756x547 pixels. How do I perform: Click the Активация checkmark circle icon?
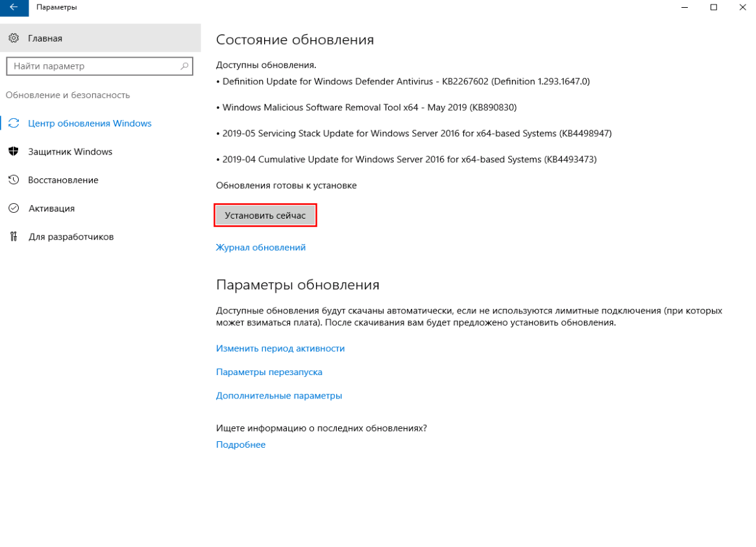coord(14,208)
